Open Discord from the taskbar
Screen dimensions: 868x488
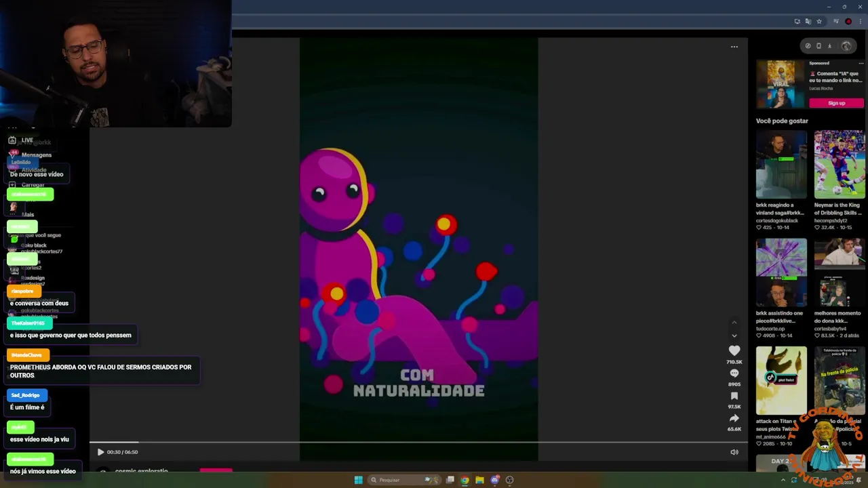click(x=494, y=480)
